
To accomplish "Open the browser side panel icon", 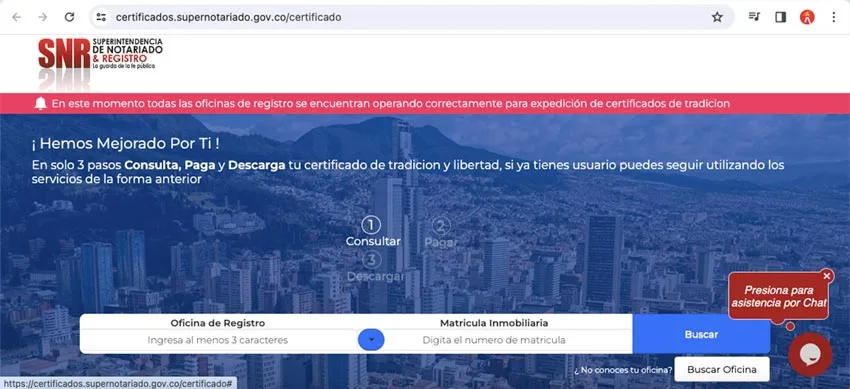I will coord(781,17).
